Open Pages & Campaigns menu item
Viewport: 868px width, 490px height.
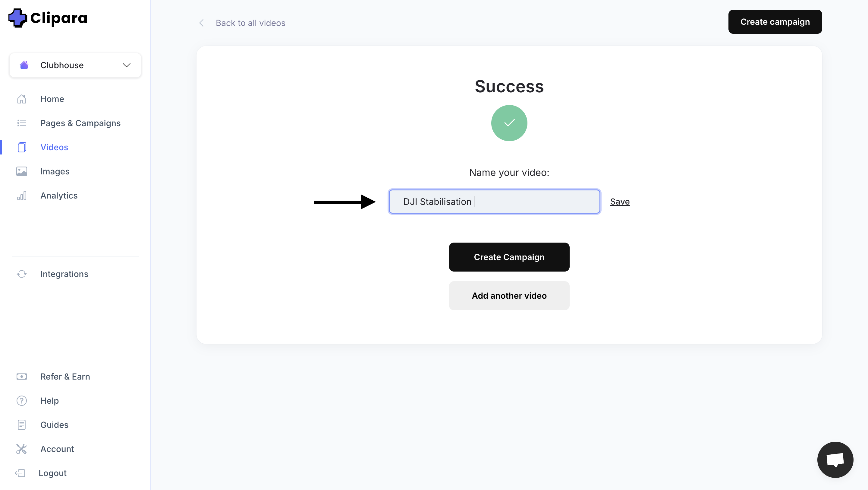(80, 123)
